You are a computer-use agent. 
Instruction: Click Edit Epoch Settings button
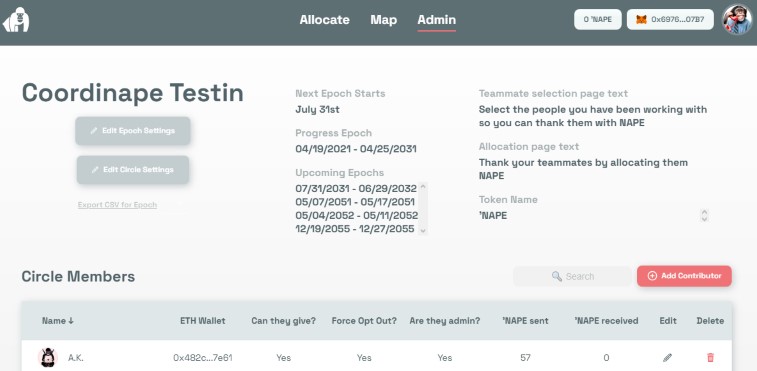point(133,131)
